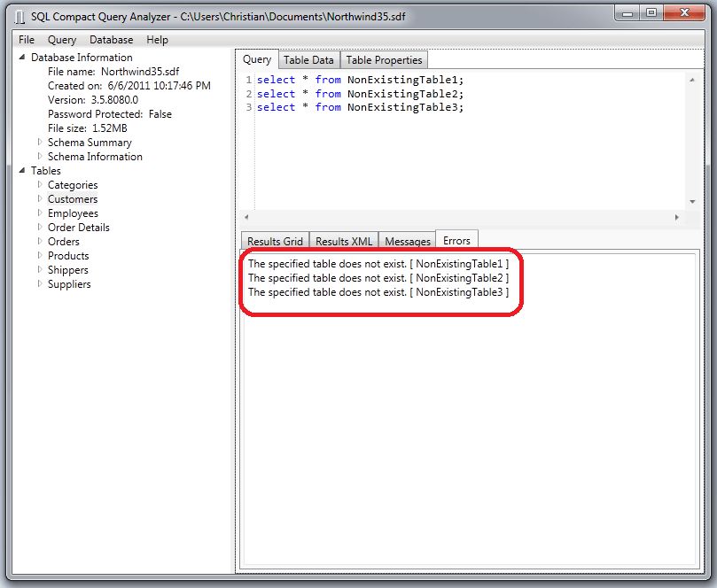Viewport: 717px width, 588px height.
Task: Open the Table Properties tab
Action: tap(384, 60)
